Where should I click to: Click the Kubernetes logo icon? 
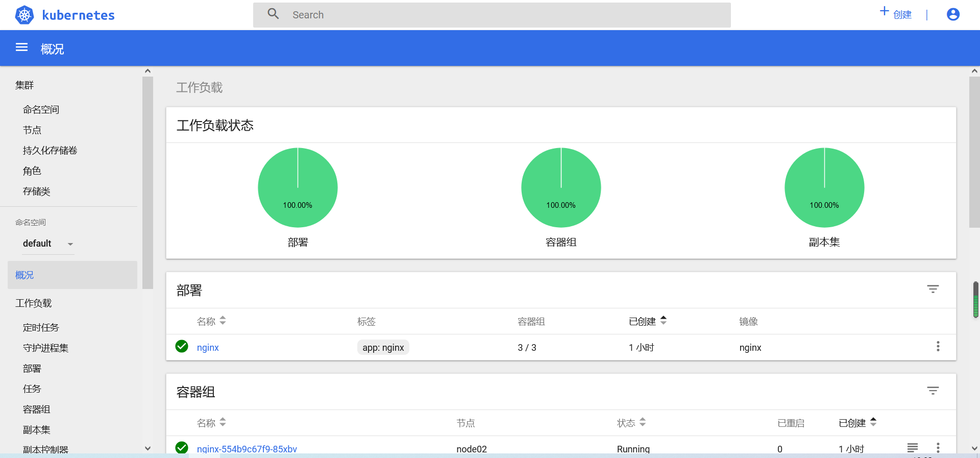24,15
